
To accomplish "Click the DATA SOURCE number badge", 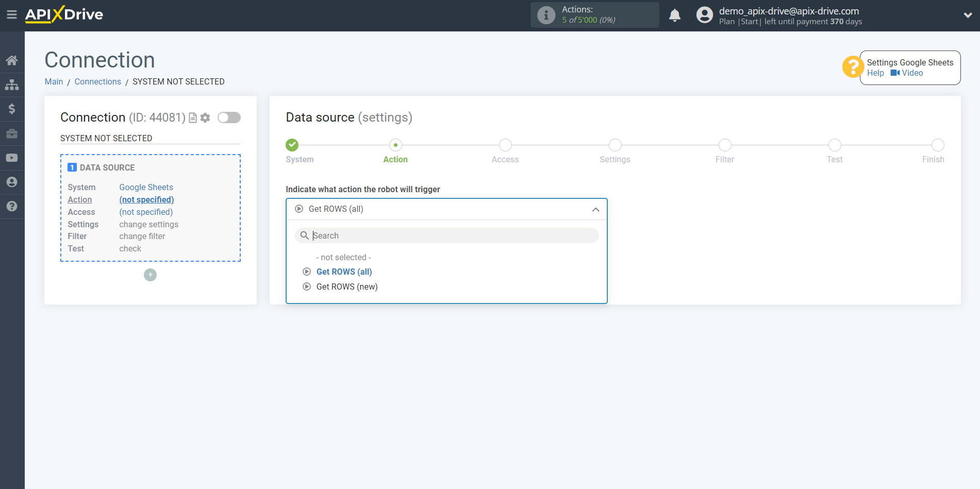I will pos(72,167).
